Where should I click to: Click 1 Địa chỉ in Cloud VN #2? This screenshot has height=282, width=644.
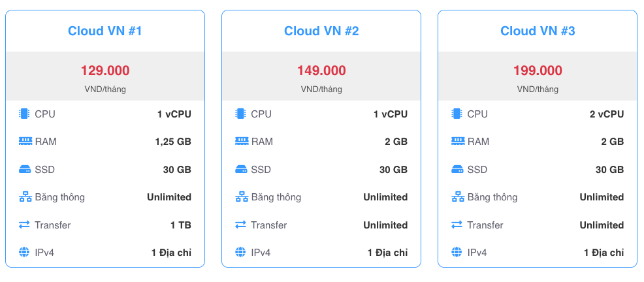[388, 253]
